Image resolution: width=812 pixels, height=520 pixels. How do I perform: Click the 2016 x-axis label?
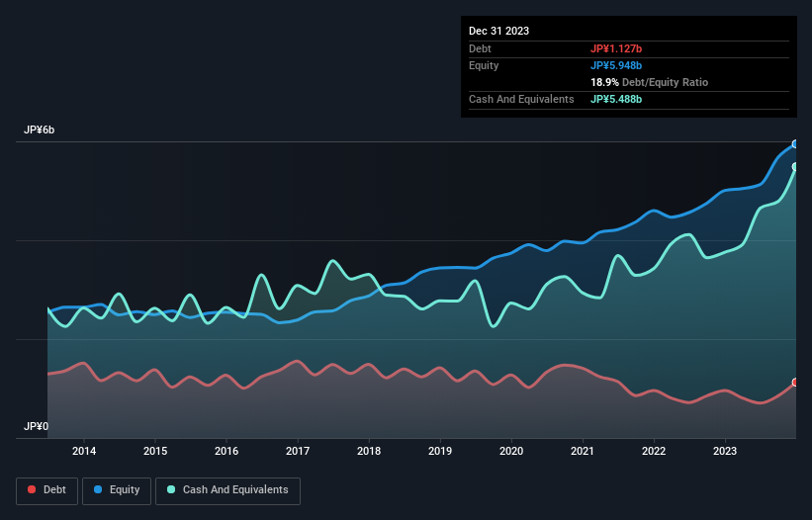point(226,451)
